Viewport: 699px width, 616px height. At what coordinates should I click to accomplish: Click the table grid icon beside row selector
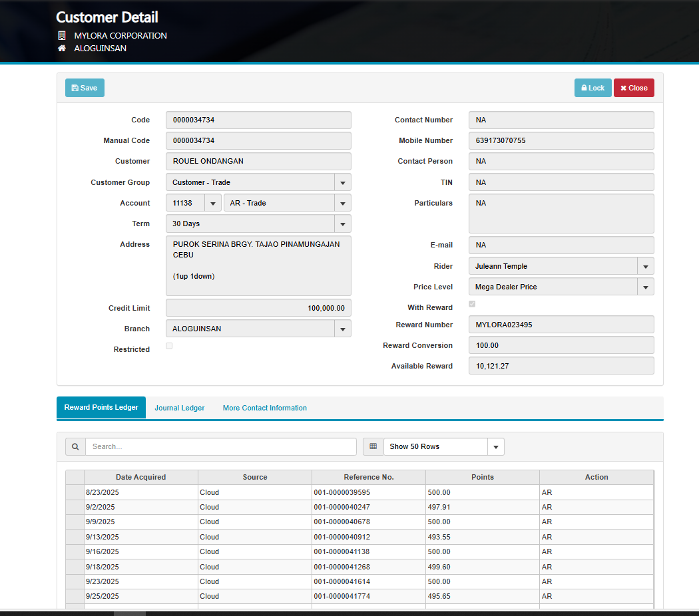click(373, 447)
